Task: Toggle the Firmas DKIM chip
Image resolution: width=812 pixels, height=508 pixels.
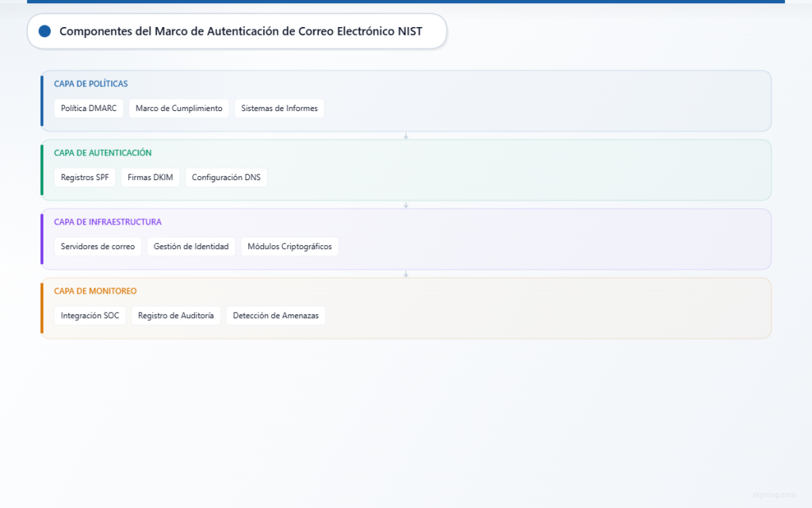Action: pos(150,177)
